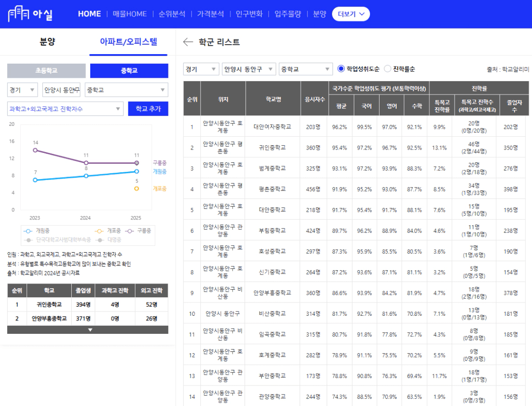Open 인구변화 menu item
The image size is (532, 406).
(249, 14)
